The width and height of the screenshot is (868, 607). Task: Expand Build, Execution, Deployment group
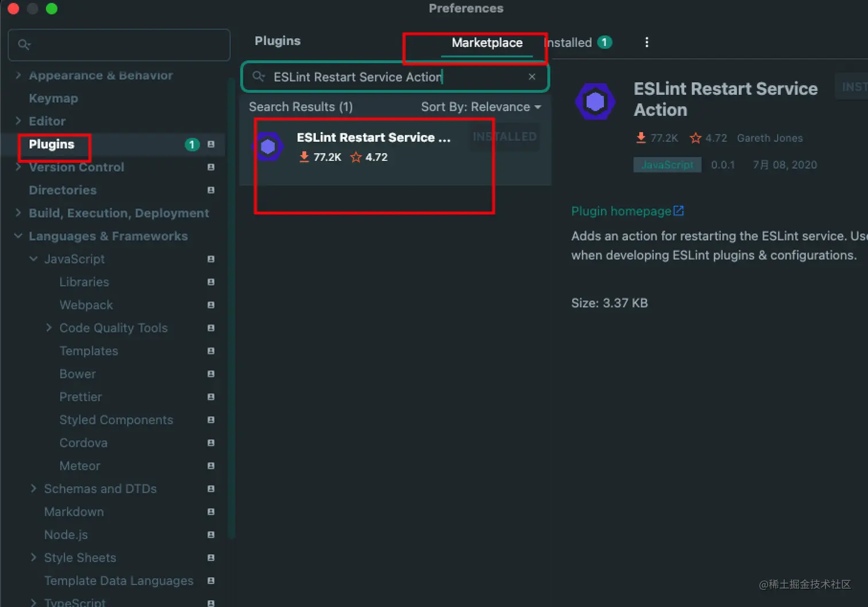(18, 213)
